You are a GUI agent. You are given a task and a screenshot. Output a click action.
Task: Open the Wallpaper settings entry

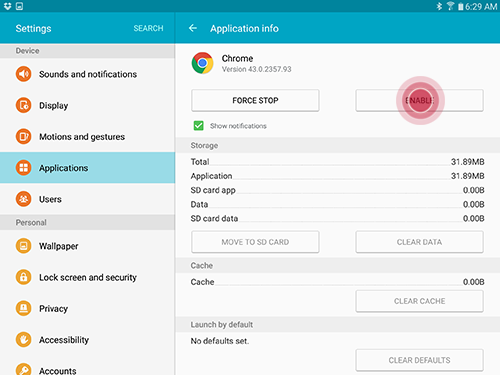(87, 246)
